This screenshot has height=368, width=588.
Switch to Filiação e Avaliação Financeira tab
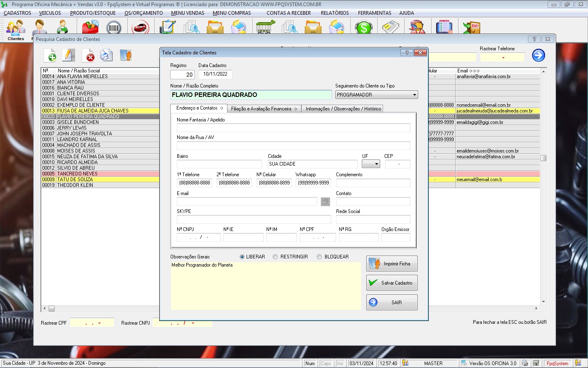(264, 109)
